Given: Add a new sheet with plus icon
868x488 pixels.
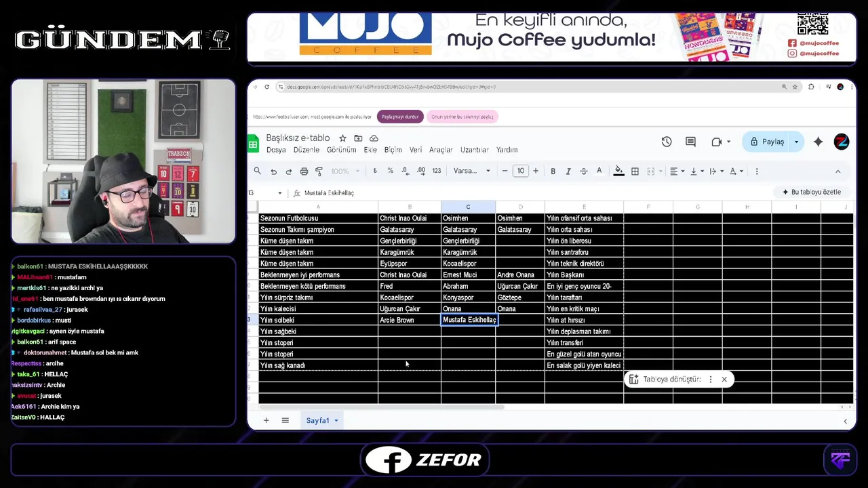Looking at the screenshot, I should tap(266, 421).
